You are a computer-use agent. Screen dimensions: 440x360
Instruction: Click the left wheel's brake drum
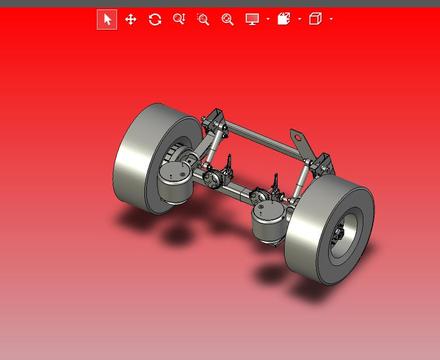coord(176,153)
